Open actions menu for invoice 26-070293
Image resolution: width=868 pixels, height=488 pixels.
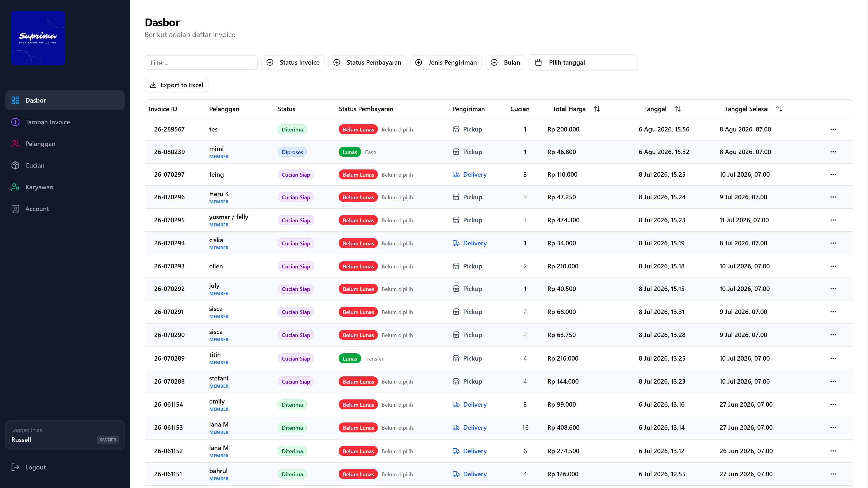tap(833, 266)
